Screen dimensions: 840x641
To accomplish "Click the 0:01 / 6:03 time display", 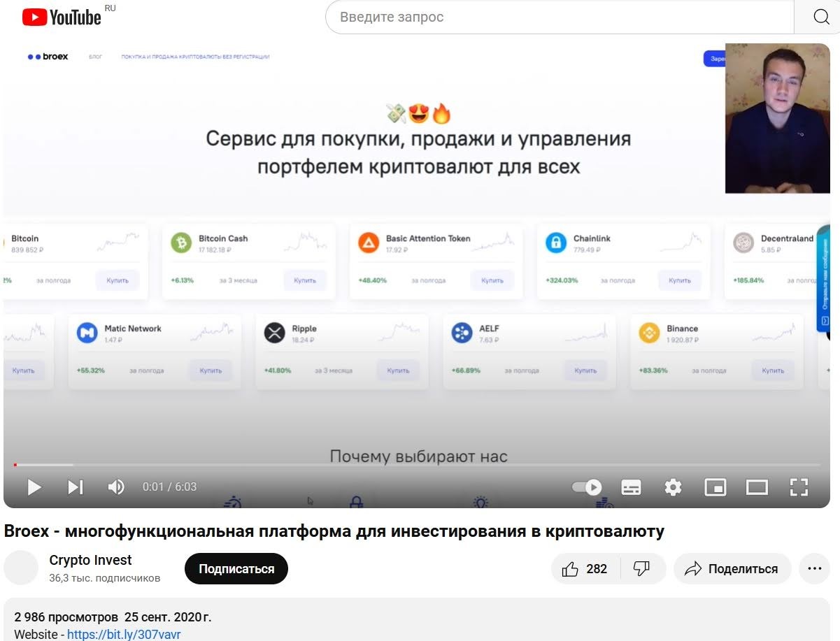I will (x=169, y=487).
